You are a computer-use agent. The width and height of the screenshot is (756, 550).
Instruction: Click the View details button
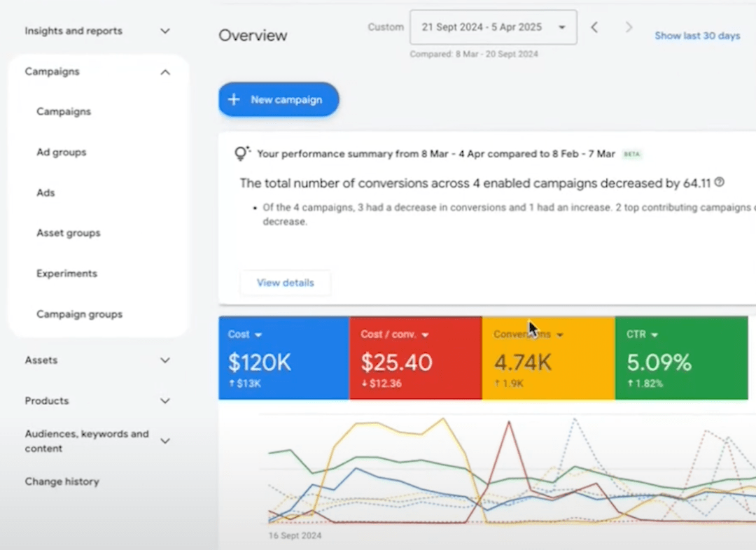pos(285,283)
